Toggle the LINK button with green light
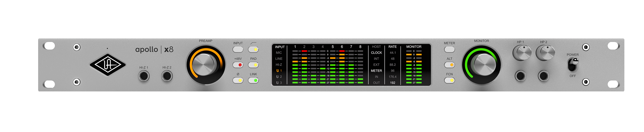This screenshot has height=132, width=644. (x=253, y=80)
